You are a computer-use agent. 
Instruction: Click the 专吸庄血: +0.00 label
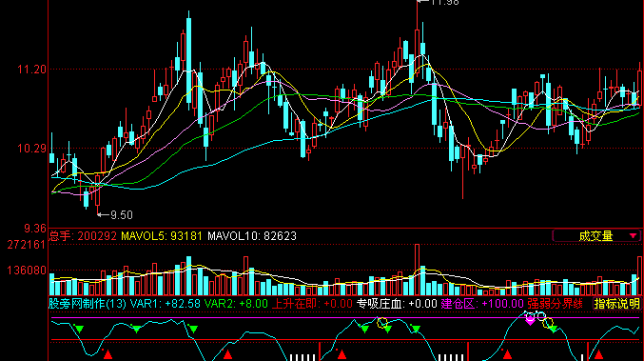(x=397, y=304)
